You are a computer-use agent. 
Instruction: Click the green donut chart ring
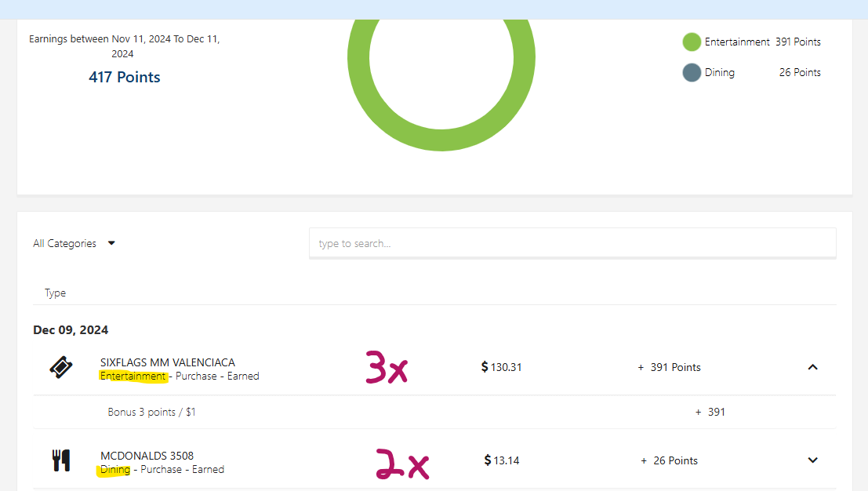click(x=441, y=141)
